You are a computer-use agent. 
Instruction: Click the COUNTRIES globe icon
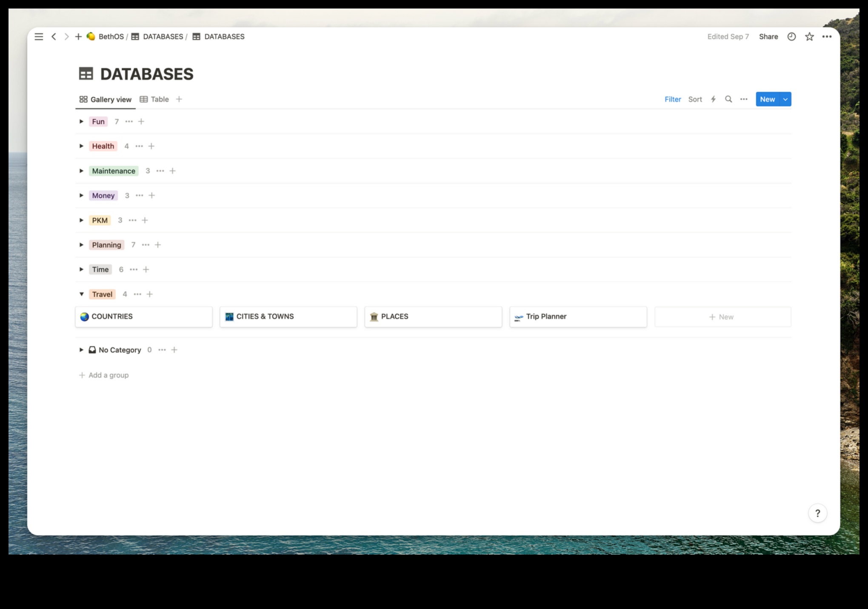click(x=84, y=316)
